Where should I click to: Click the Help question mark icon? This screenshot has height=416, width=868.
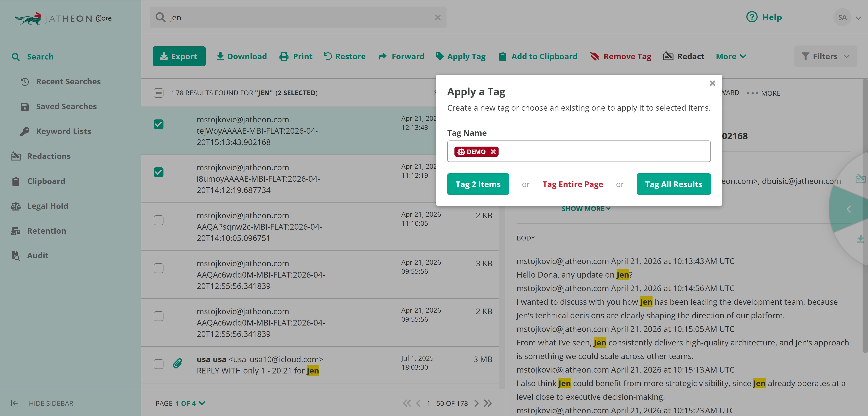pyautogui.click(x=752, y=17)
